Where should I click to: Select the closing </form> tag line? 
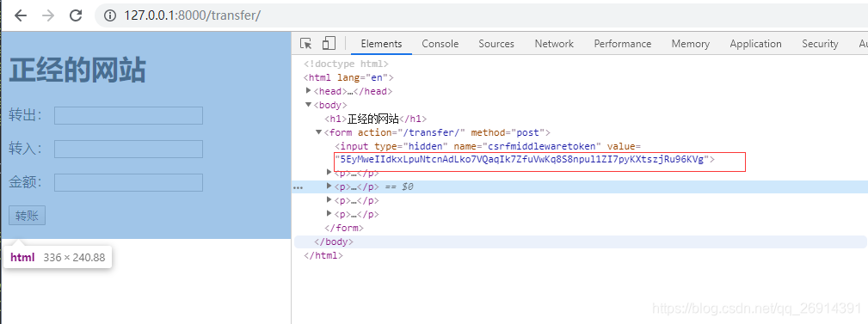pos(344,228)
